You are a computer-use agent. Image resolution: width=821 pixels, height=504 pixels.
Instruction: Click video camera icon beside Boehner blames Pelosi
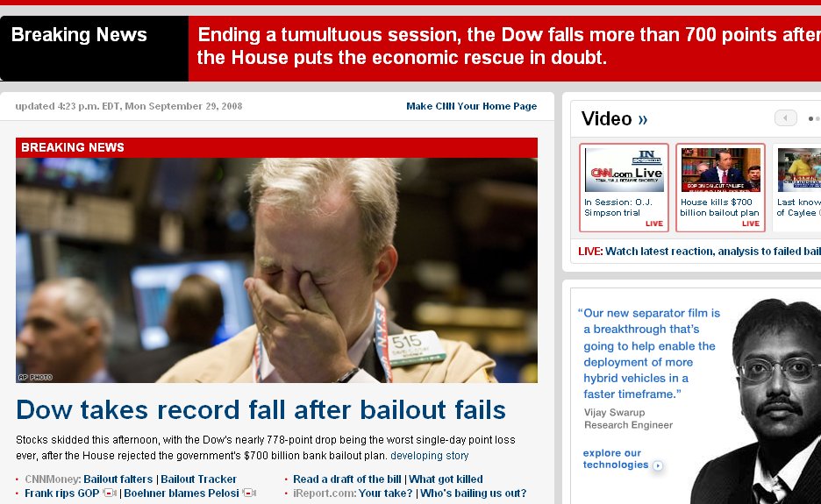[x=249, y=493]
